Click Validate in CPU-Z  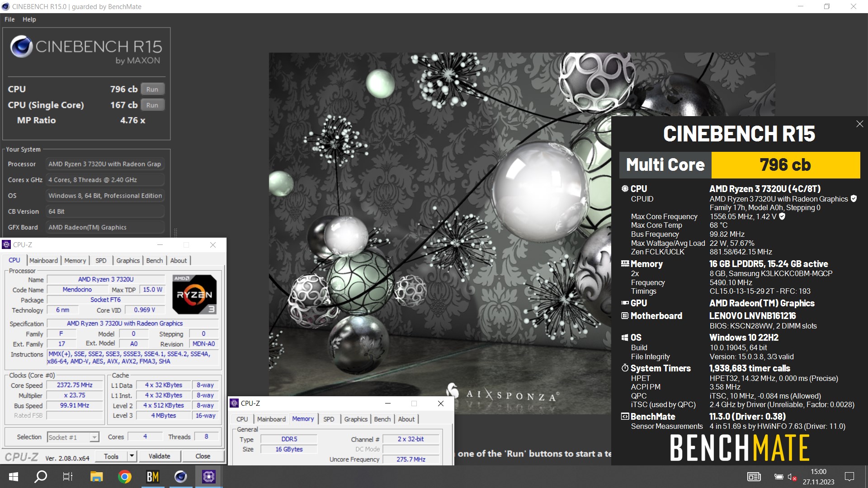coord(160,456)
